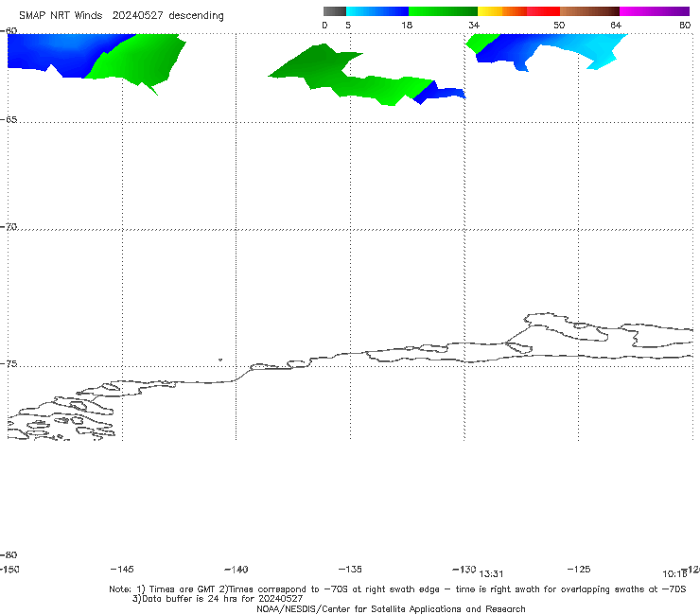The height and width of the screenshot is (615, 700).
Task: Click the color bar label '50'
Action: coord(559,25)
